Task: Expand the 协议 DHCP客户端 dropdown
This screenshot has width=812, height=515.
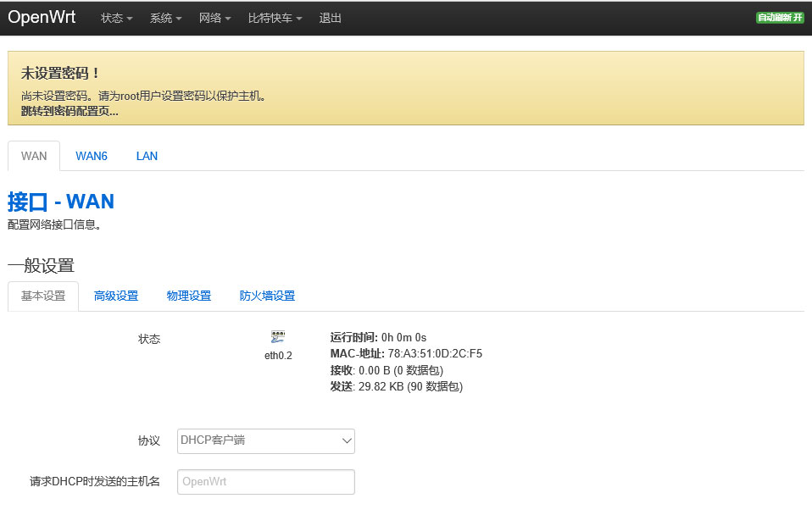Action: [x=265, y=441]
